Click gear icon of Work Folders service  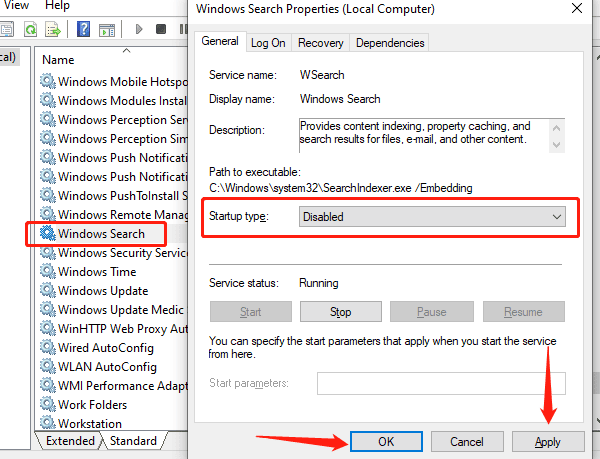click(x=48, y=404)
